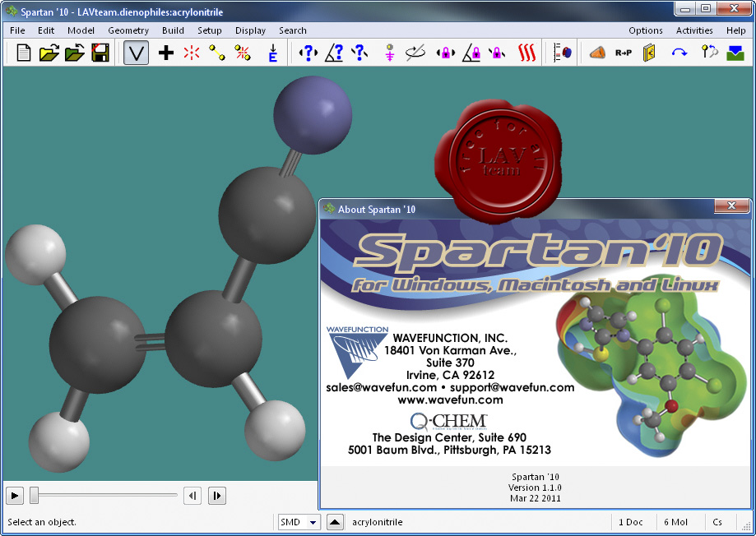Open the File menu

click(x=17, y=30)
